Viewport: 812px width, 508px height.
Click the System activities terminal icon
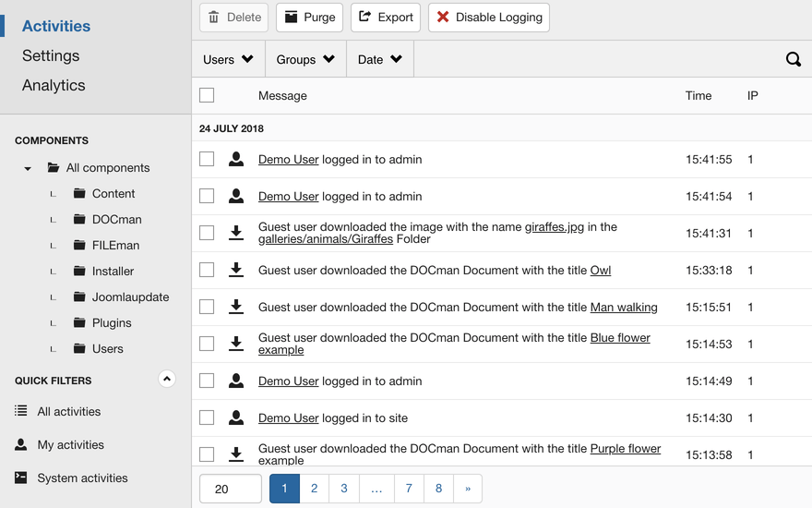pyautogui.click(x=21, y=478)
